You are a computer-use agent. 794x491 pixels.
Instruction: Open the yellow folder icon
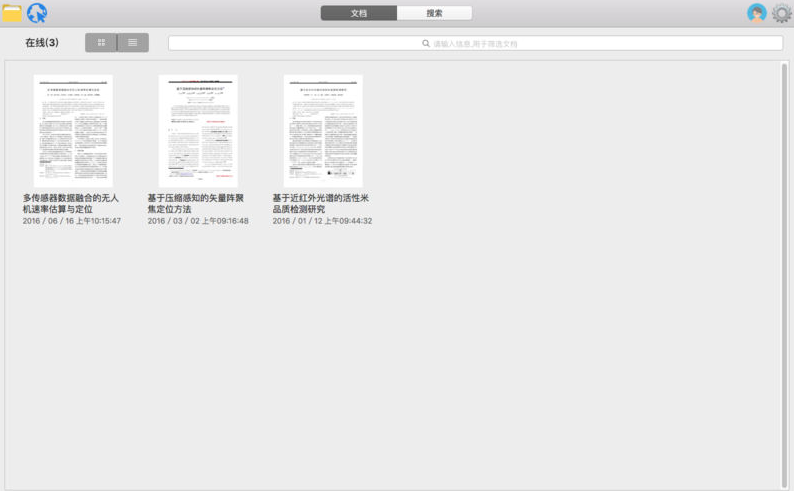click(12, 13)
